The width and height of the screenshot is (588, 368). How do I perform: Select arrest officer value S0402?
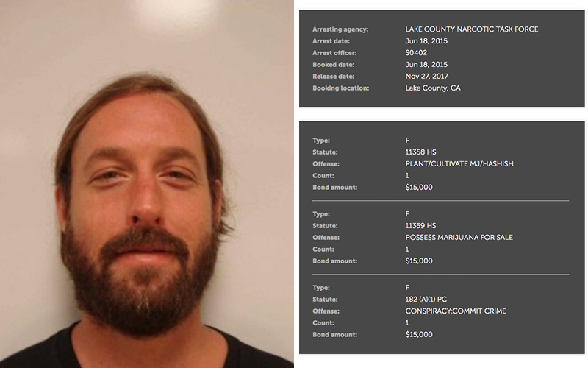[416, 52]
